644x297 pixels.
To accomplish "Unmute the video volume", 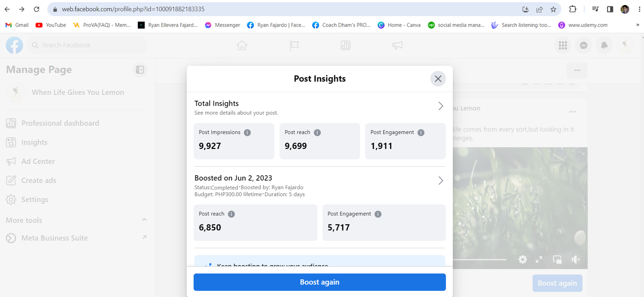I will point(575,260).
